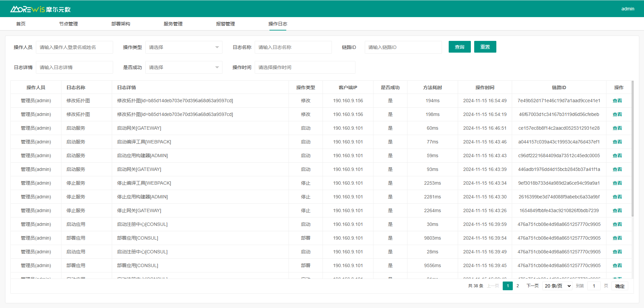View details of first 修改拓扑图 log row
Viewport: 644px width, 308px height.
[x=617, y=101]
